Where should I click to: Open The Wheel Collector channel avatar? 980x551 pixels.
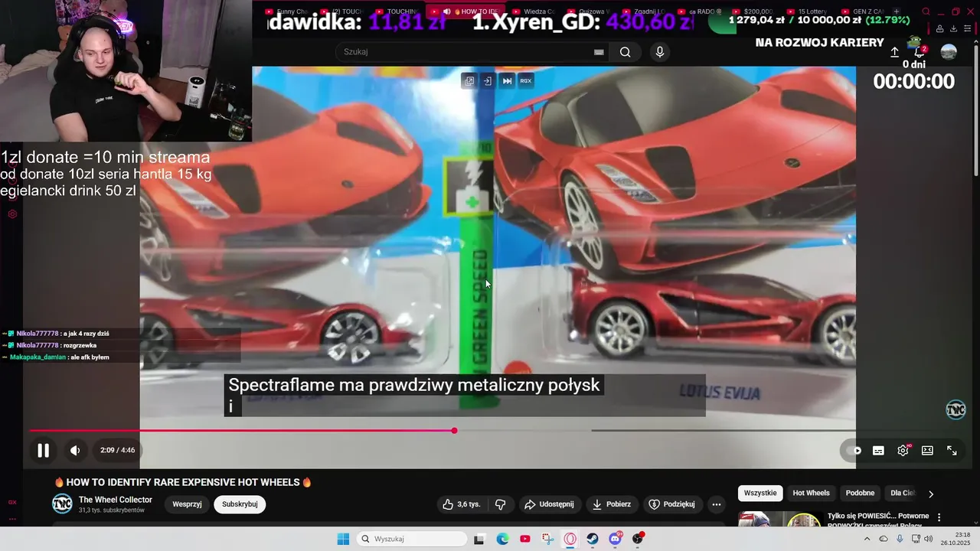[62, 504]
